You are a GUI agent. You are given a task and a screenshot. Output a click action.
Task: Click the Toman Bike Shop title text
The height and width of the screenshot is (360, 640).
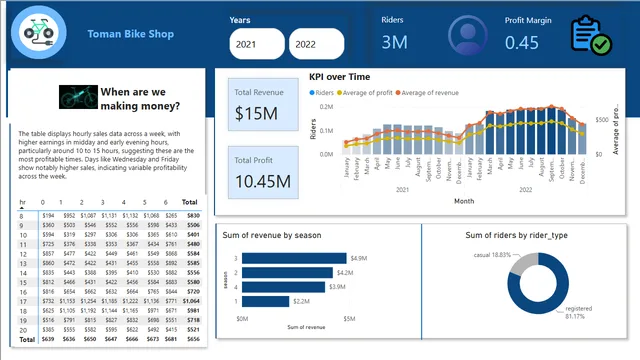click(131, 34)
